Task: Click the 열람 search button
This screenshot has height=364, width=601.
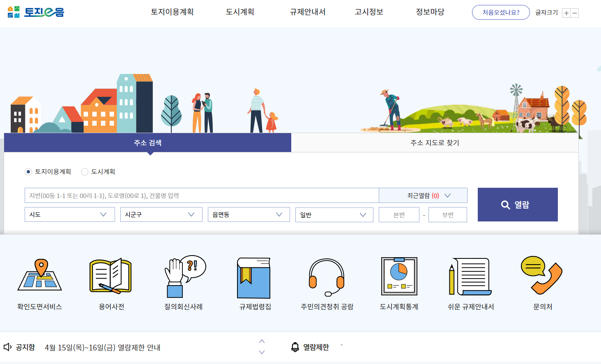Action: click(x=518, y=205)
